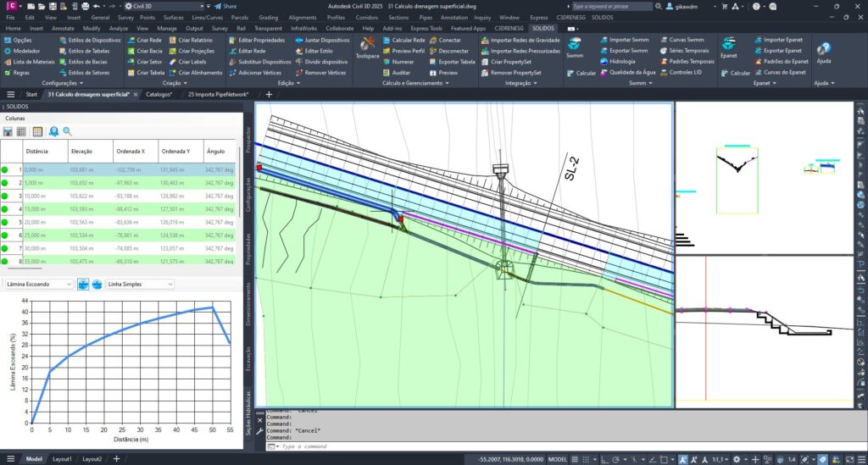Viewport: 868px width, 465px height.
Task: Open the Civil 3D workspace dropdown
Action: (164, 6)
